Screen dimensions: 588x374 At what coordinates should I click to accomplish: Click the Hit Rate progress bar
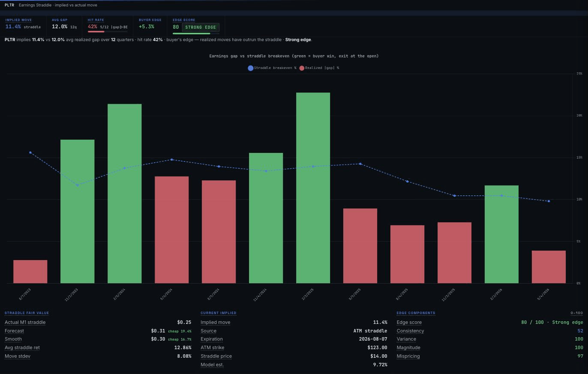coord(108,32)
